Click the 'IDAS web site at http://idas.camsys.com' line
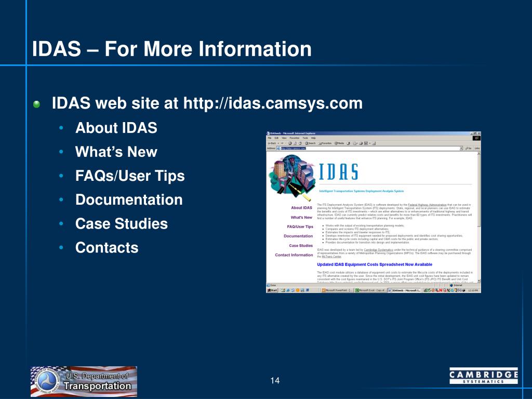Image resolution: width=532 pixels, height=399 pixels. click(207, 103)
